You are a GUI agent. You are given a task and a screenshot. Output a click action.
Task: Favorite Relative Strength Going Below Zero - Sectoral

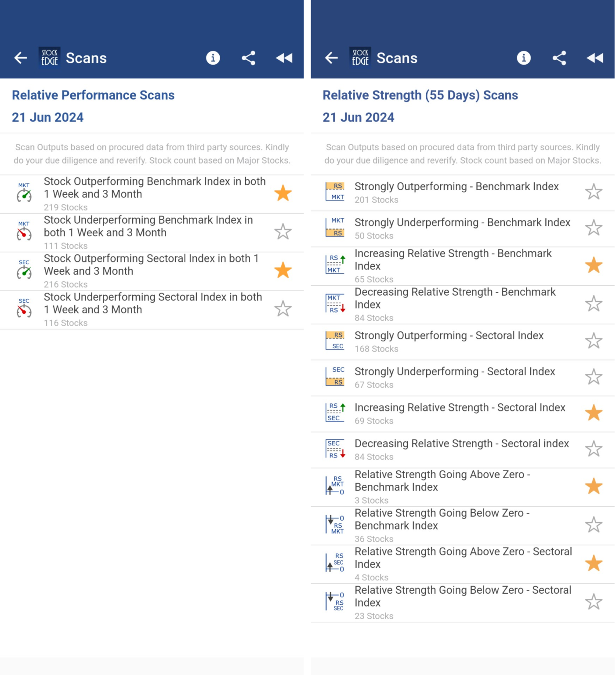coord(594,602)
